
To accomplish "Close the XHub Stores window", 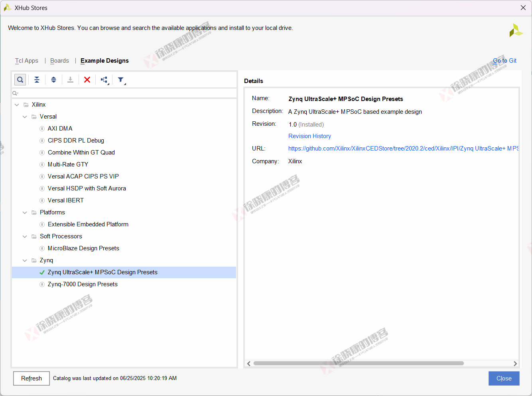I will pos(523,8).
